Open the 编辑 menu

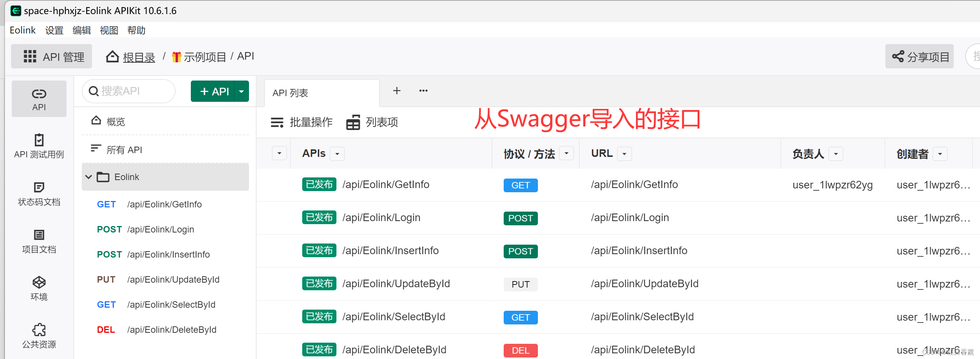82,30
